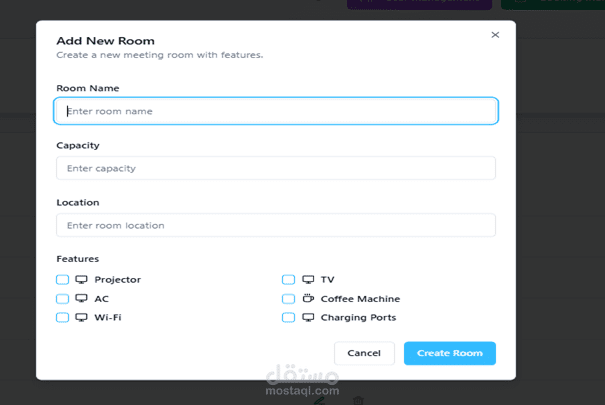Click the Location input field
Image resolution: width=605 pixels, height=405 pixels.
[x=276, y=225]
